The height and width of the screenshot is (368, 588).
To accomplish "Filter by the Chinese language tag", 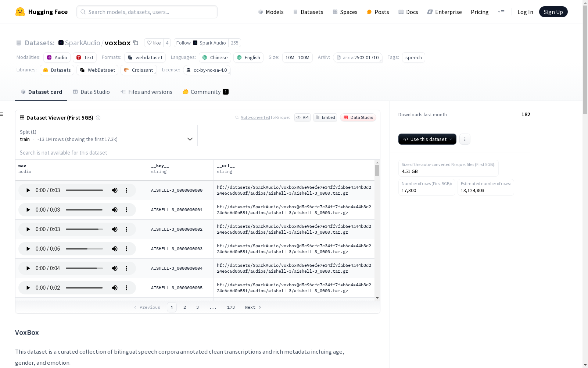I will [215, 57].
